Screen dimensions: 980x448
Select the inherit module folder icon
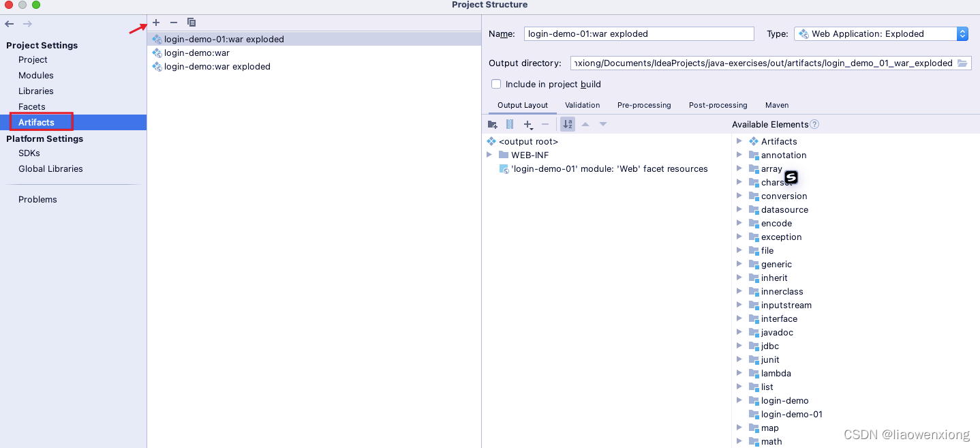point(754,278)
